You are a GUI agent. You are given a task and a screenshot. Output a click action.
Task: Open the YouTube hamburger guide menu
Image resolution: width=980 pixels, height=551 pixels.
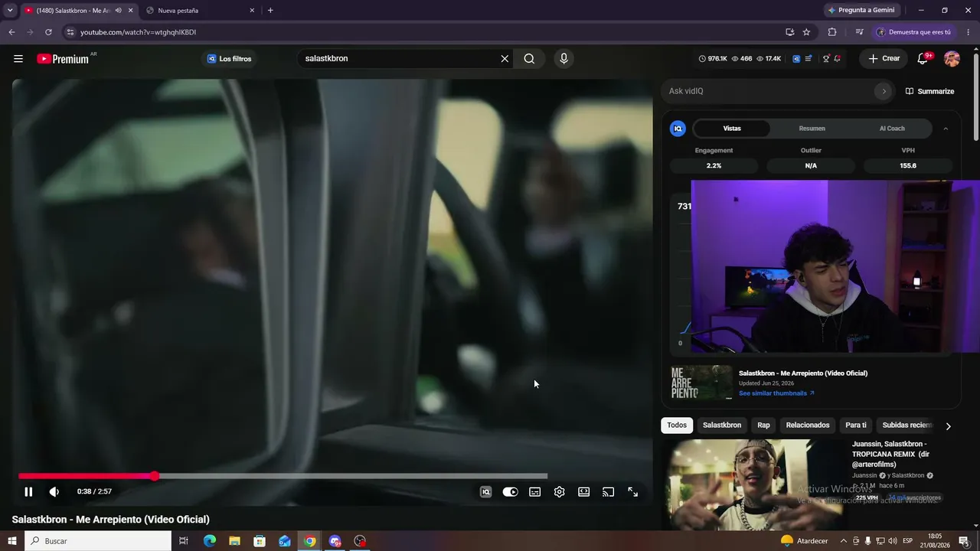[x=18, y=59]
